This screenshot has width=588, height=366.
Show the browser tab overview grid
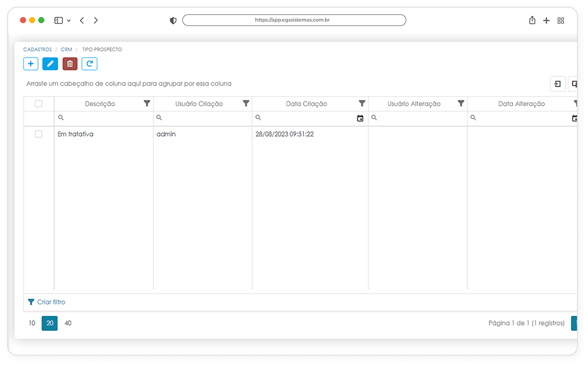tap(561, 21)
